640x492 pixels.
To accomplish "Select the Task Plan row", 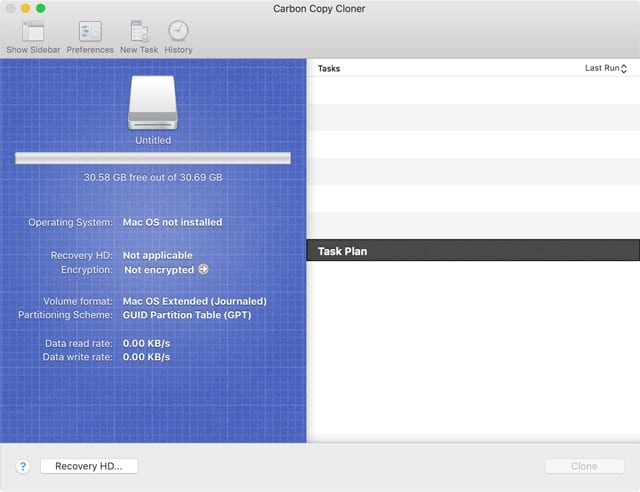I will 472,251.
